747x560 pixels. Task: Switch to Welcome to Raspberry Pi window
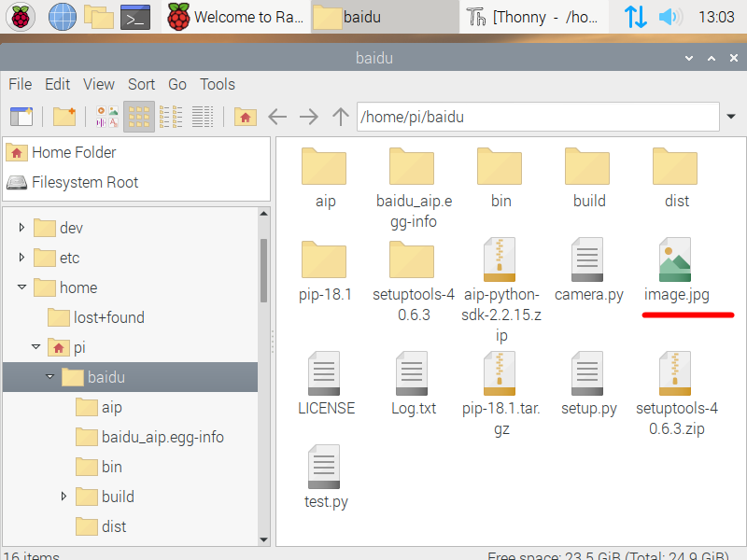coord(236,17)
